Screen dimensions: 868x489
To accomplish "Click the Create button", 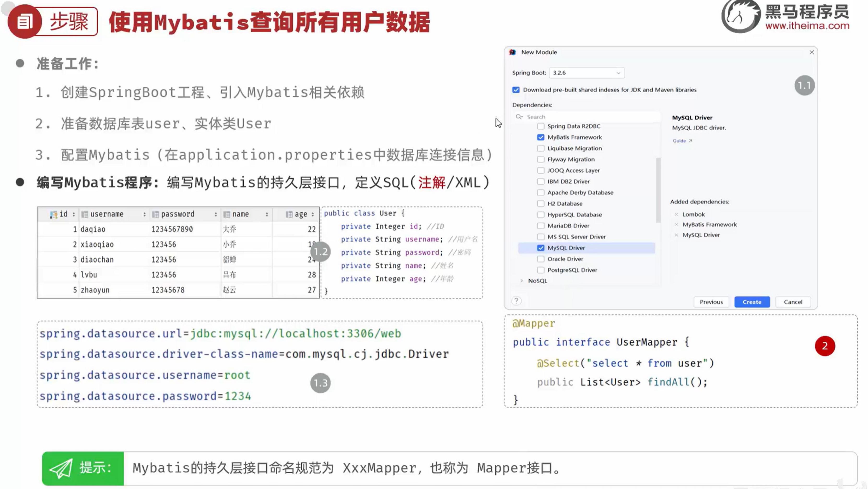I will click(752, 302).
